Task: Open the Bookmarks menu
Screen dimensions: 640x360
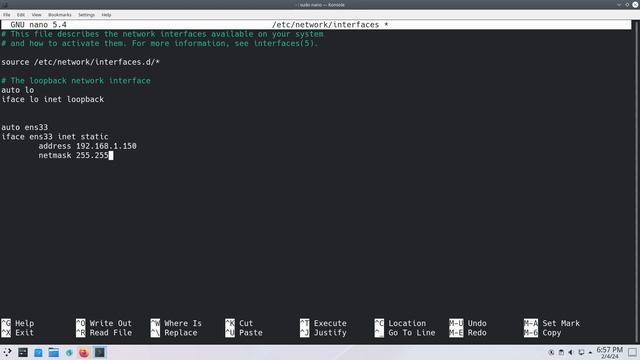Action: (60, 15)
